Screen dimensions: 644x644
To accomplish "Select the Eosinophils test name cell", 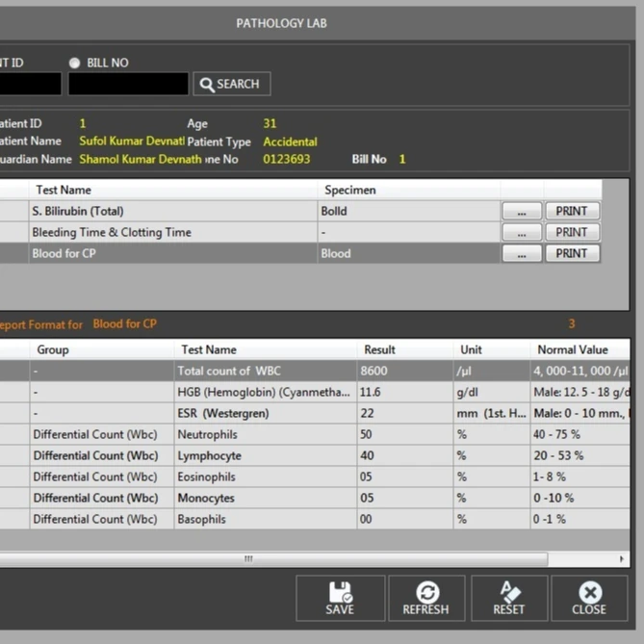I will click(x=266, y=477).
